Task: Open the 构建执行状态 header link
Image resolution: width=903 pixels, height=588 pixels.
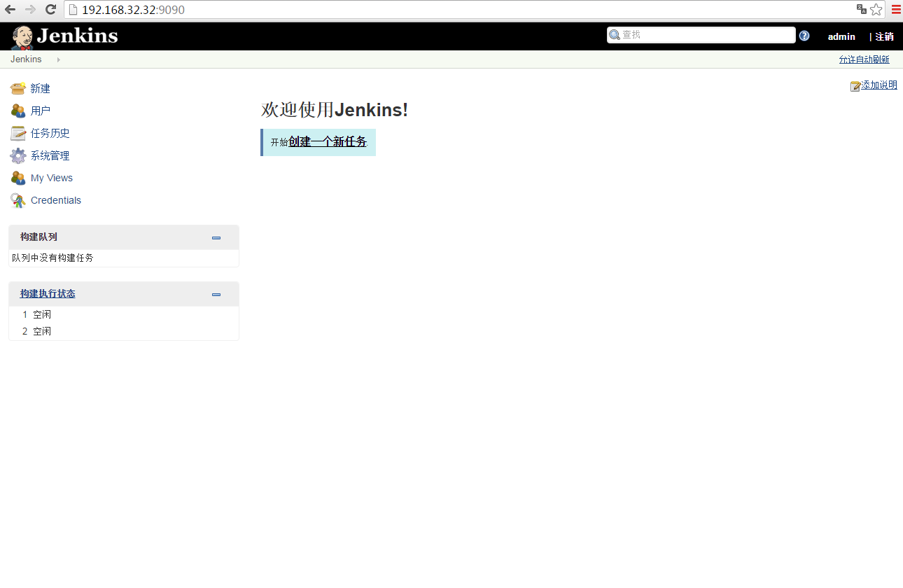Action: (48, 294)
